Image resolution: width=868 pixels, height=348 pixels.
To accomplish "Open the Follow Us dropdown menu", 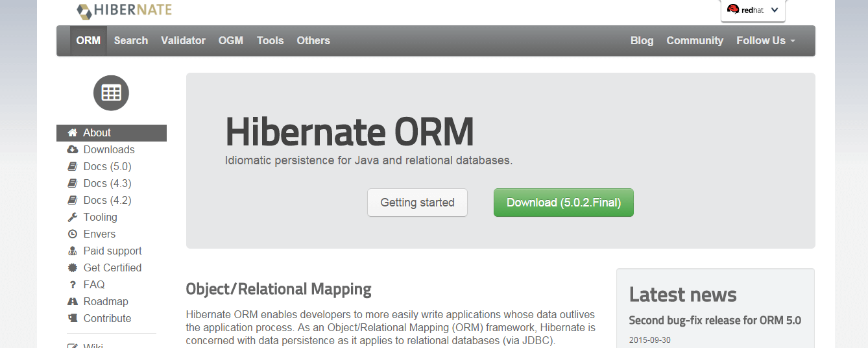I will click(766, 40).
